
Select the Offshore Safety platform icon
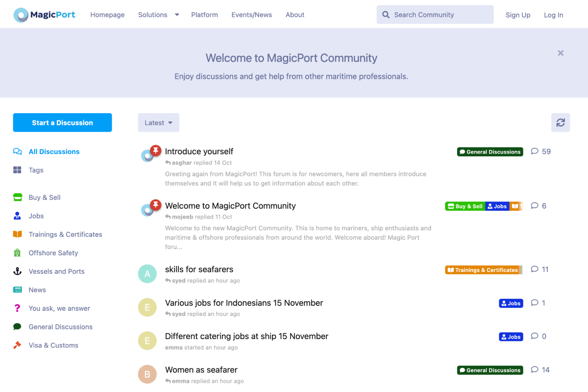(18, 253)
